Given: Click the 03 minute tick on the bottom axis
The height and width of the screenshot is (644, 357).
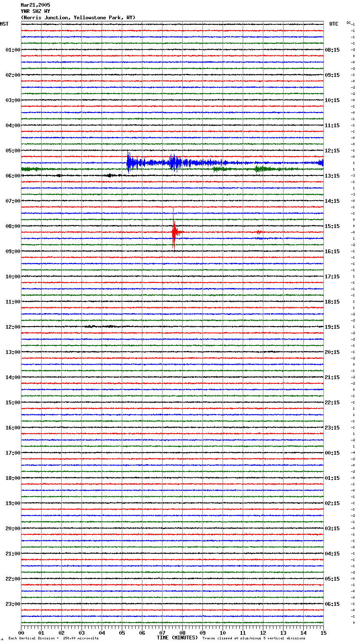Looking at the screenshot, I should (81, 633).
